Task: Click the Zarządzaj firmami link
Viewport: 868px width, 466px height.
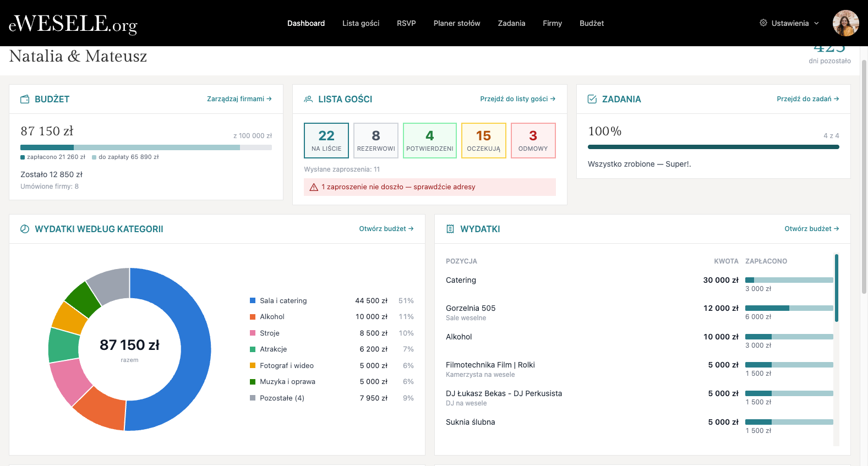Action: (x=239, y=99)
